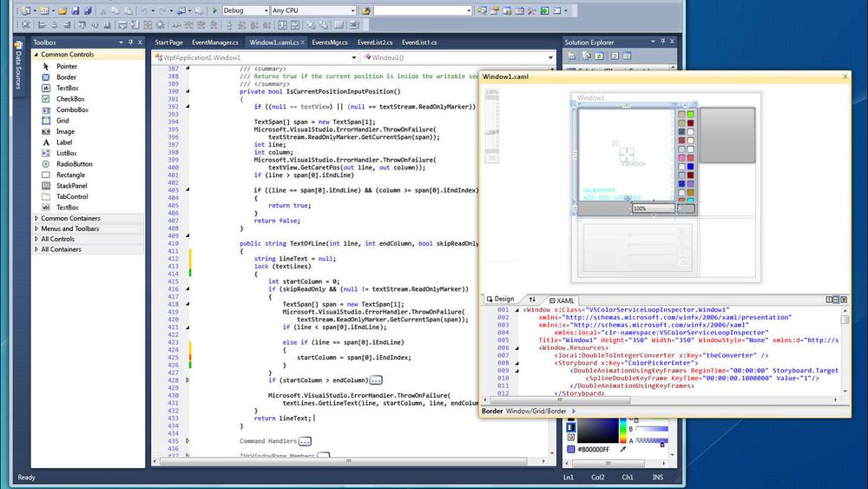868x489 pixels.
Task: Switch to the EventManager.cs tab
Action: tap(214, 42)
